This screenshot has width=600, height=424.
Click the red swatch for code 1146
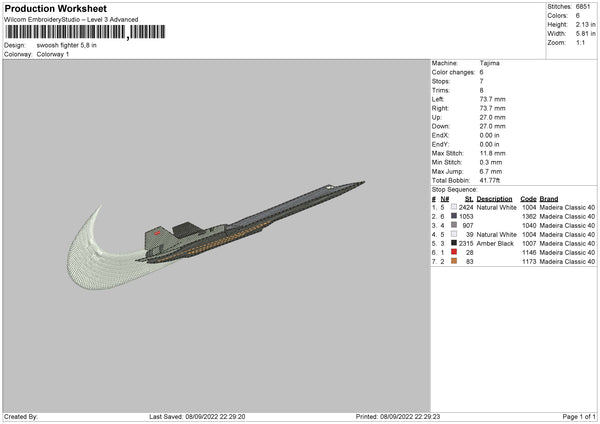pos(454,252)
